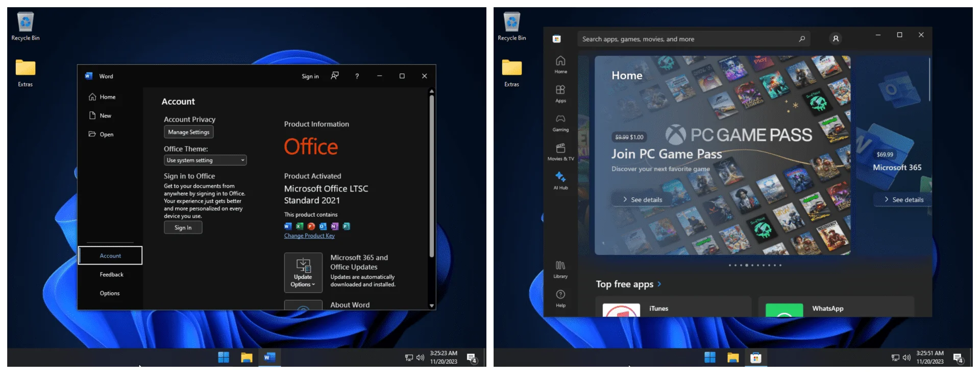Select the Extras folder on the desktop beside the Store
The image size is (980, 374).
click(x=511, y=73)
